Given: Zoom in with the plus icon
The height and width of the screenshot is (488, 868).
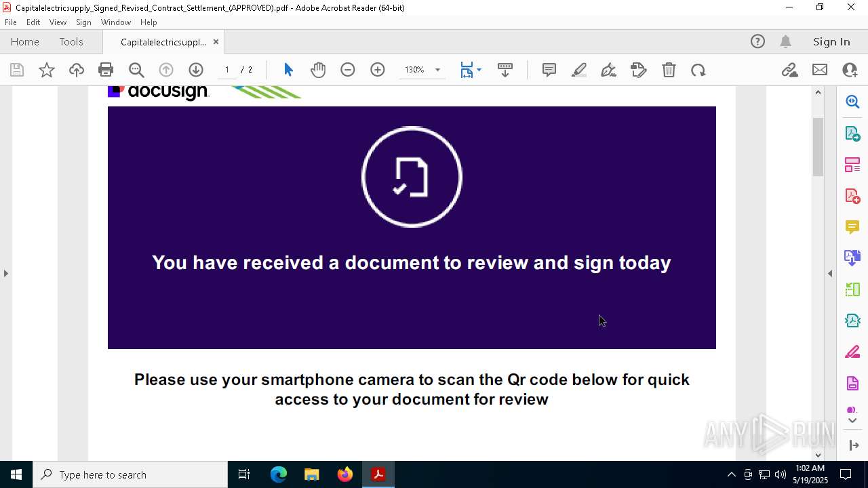Looking at the screenshot, I should click(x=378, y=70).
